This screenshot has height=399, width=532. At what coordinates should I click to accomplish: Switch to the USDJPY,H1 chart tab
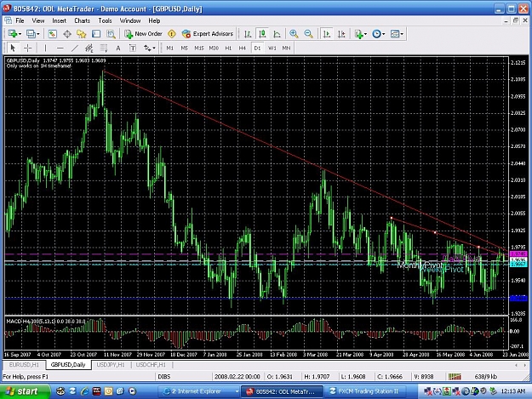pyautogui.click(x=111, y=365)
